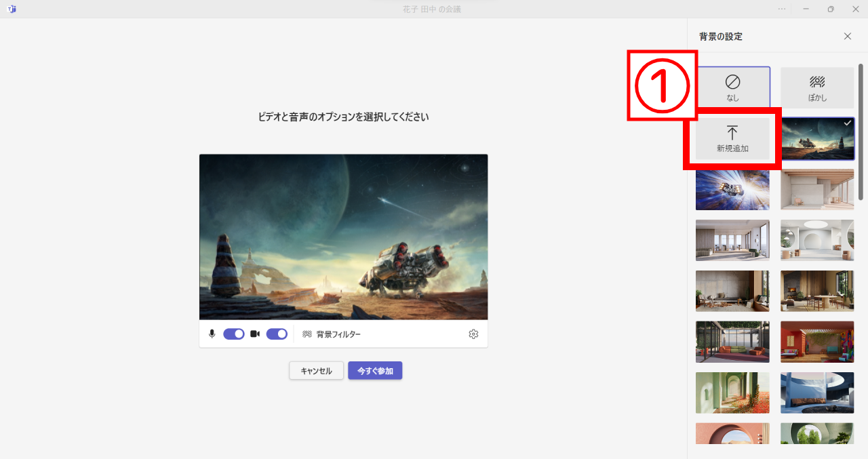
Task: Select the selected spaceship desert background thumbnail
Action: tap(817, 139)
